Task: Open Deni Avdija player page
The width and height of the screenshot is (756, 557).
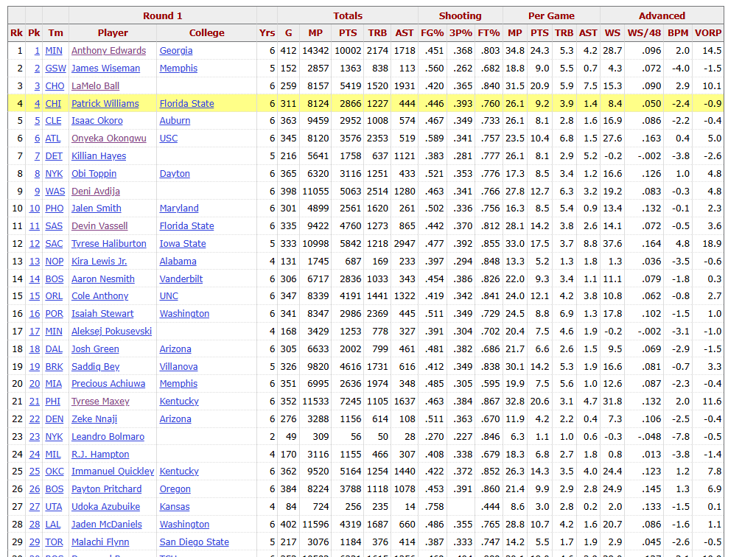Action: point(96,192)
